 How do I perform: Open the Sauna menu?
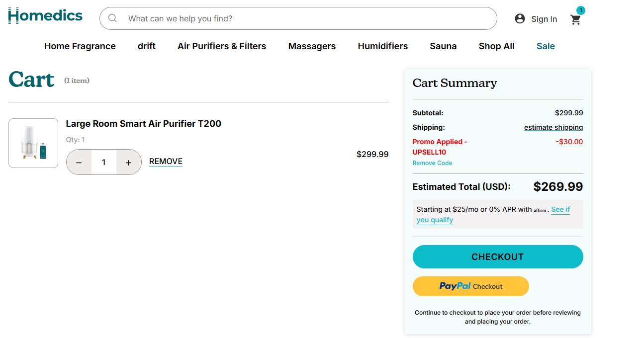443,46
